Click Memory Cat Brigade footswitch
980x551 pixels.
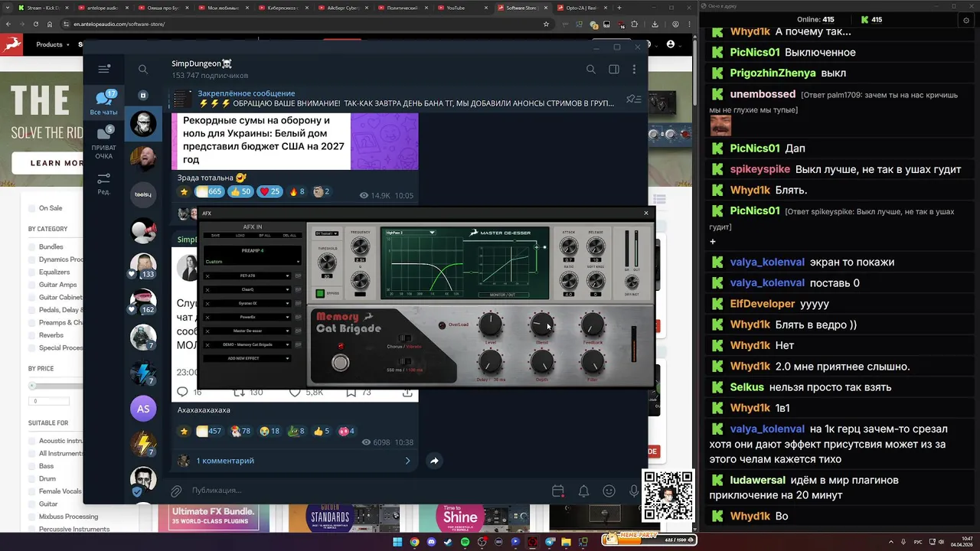[340, 363]
